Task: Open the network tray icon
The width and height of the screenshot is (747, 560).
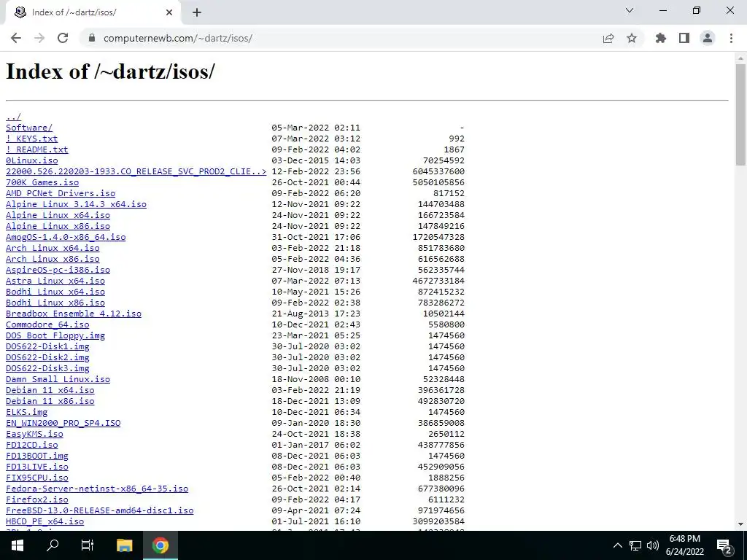Action: point(635,545)
